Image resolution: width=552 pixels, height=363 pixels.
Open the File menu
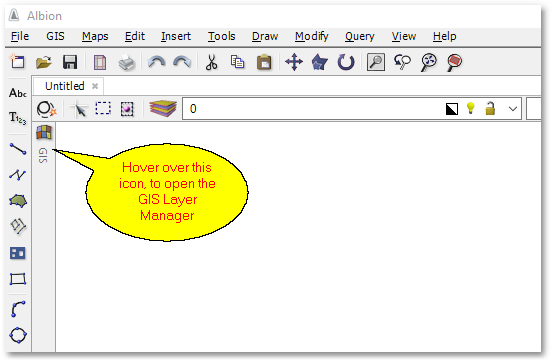(20, 36)
